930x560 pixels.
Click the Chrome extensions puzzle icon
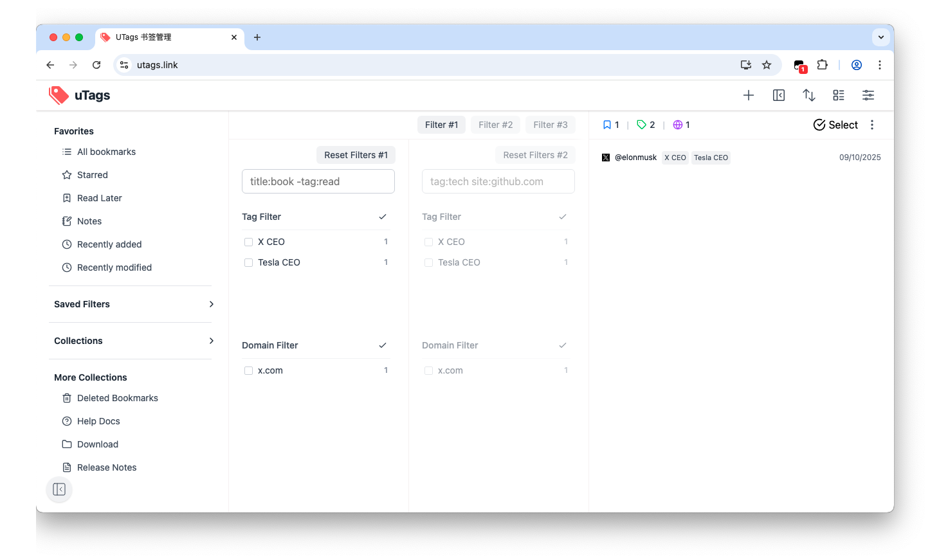click(x=822, y=65)
